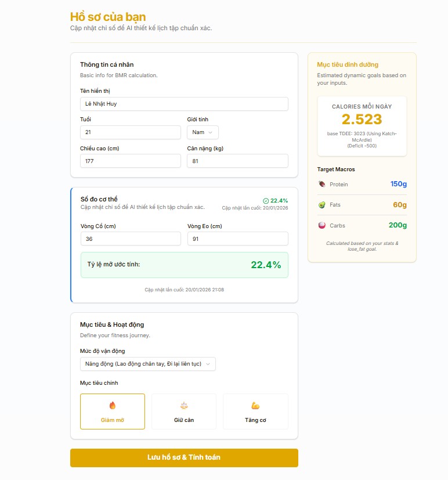
Task: Focus the Tuổi age input field
Action: [131, 132]
